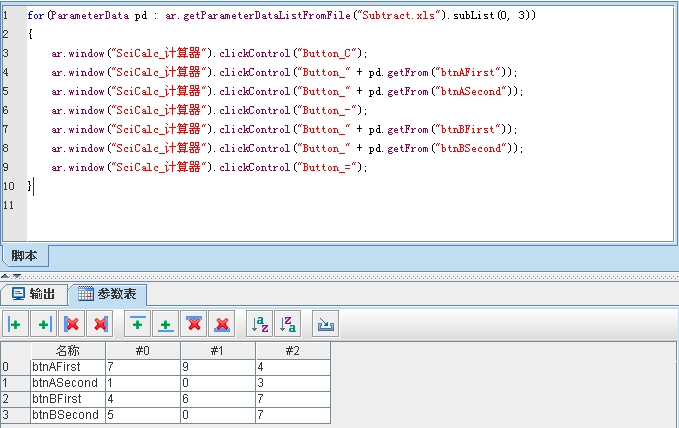The height and width of the screenshot is (428, 679).
Task: Sort parameters ascending A to Z
Action: (x=260, y=324)
